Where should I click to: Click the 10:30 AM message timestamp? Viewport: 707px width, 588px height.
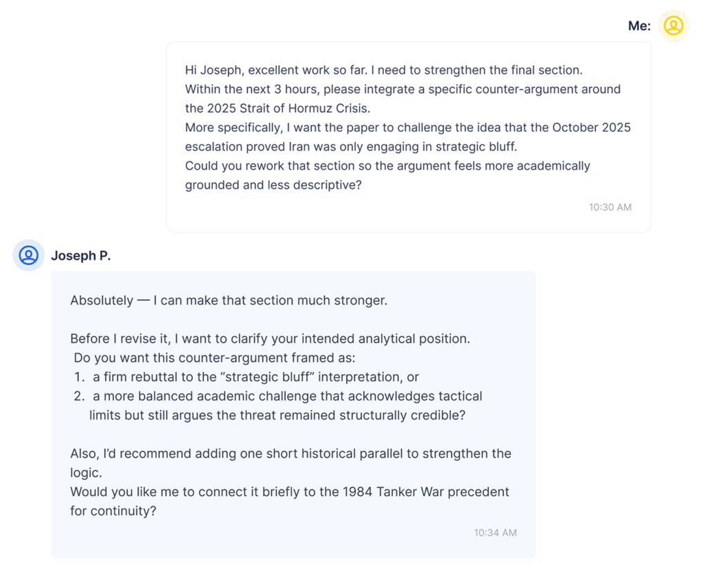610,207
